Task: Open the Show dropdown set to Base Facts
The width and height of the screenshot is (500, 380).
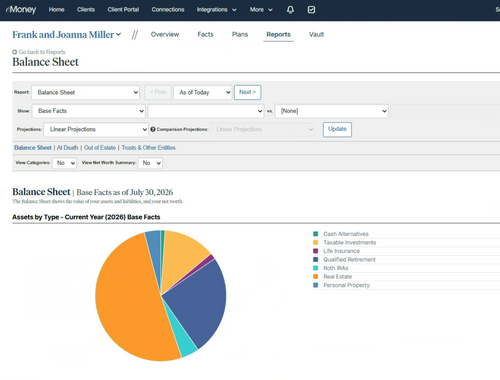Action: tap(89, 111)
